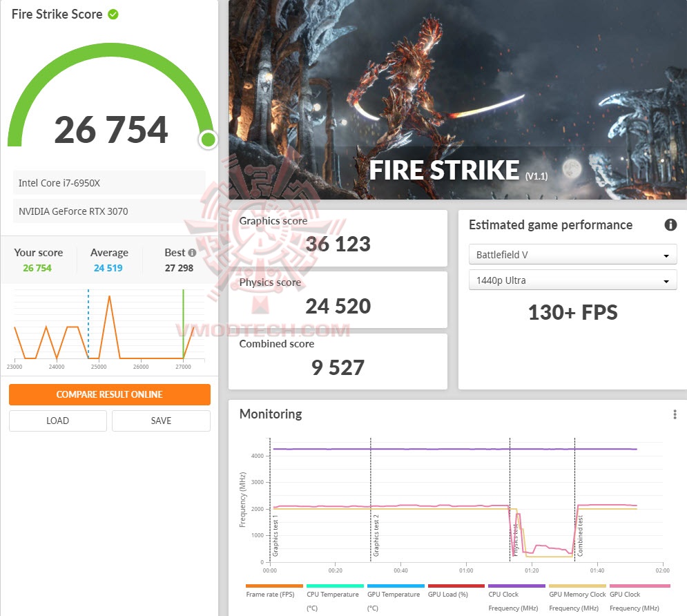Toggle GPU Load (%) red legend swatch

pos(456,586)
